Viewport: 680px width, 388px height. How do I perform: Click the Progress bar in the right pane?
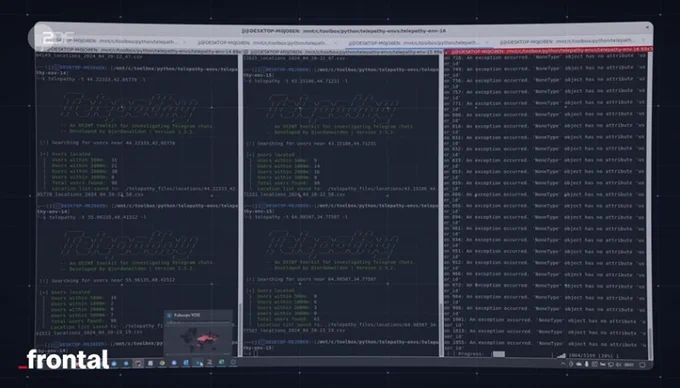point(523,354)
